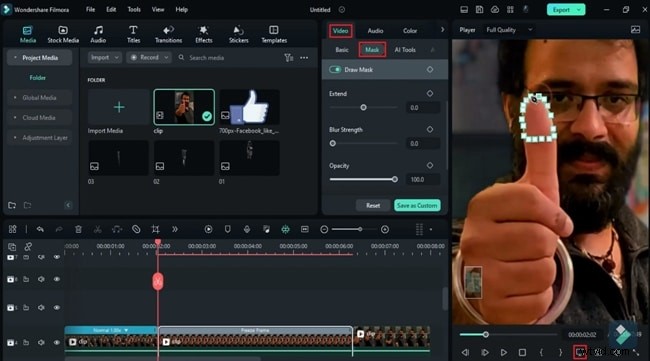Click the Import Media tile
Screen dimensions: 650x361
119,107
